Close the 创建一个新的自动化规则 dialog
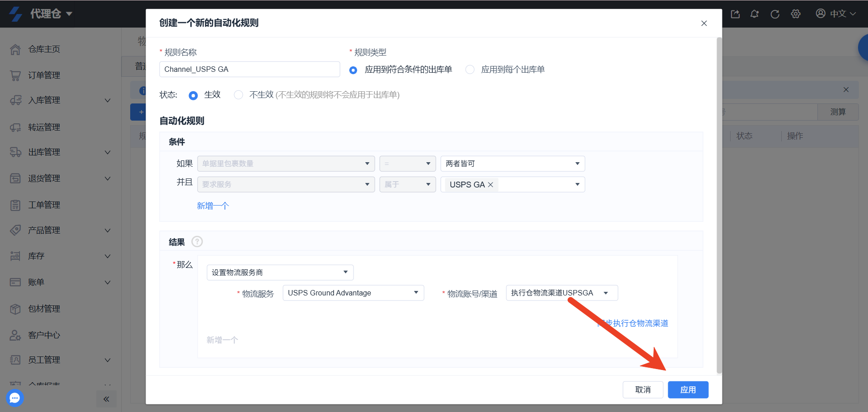Image resolution: width=868 pixels, height=412 pixels. [704, 23]
